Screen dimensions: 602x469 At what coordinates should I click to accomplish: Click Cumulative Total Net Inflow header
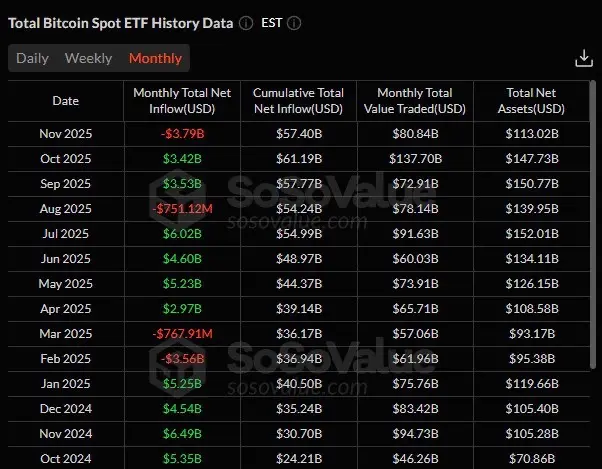[299, 100]
